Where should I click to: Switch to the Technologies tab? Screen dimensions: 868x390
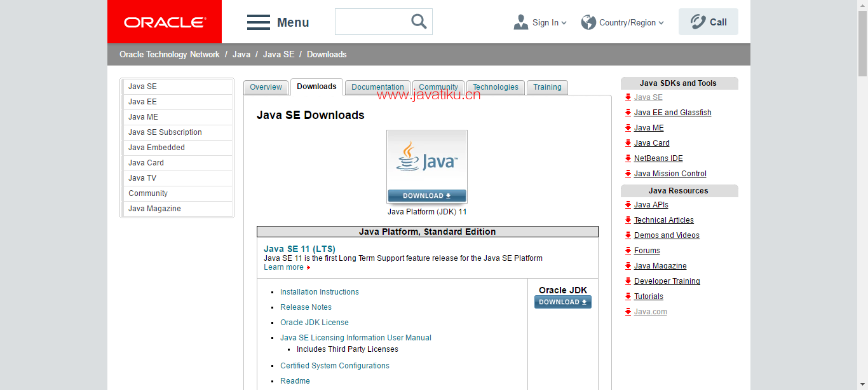coord(496,87)
